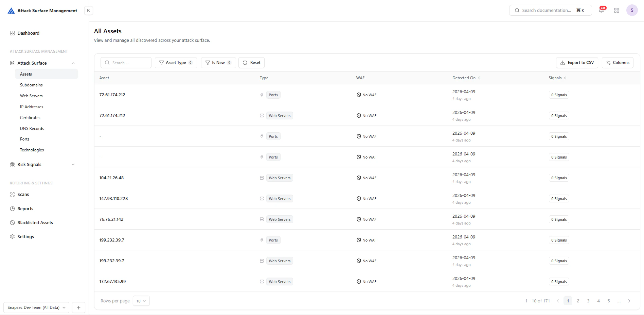Click the server icon in the 147.93.110.228 row
Screen dimensions: 644x315
coord(262,198)
